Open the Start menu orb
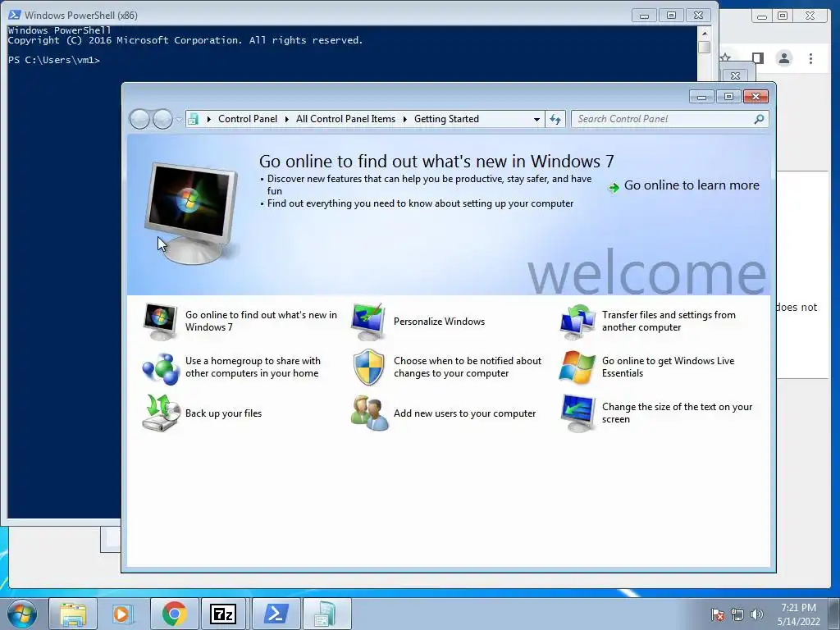 pos(22,614)
